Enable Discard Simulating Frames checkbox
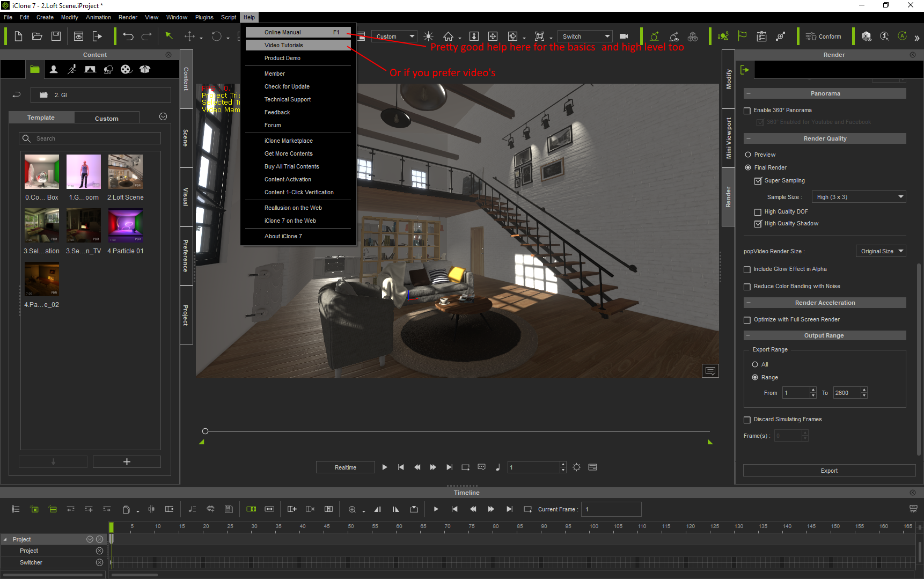Image resolution: width=924 pixels, height=579 pixels. click(747, 420)
